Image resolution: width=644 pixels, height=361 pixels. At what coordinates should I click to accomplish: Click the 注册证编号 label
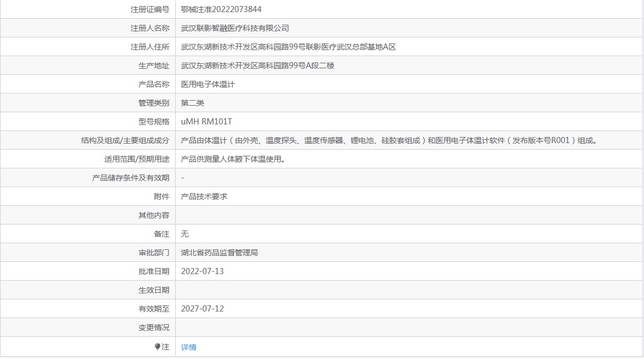click(x=150, y=9)
